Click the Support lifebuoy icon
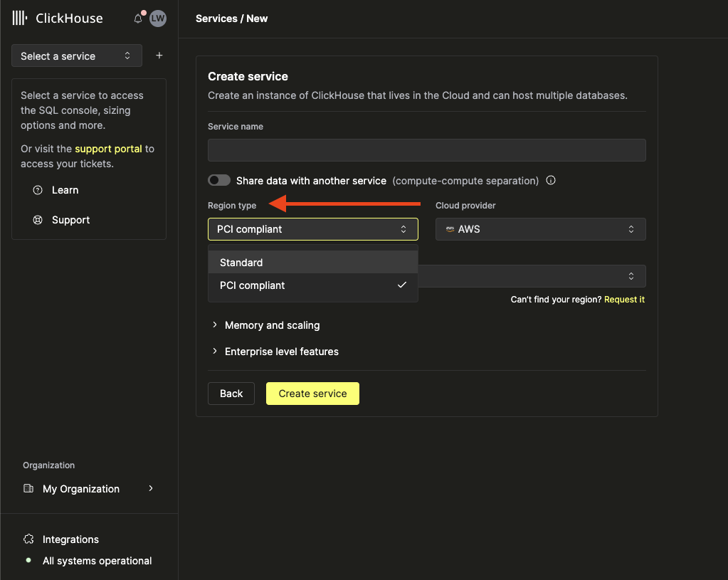Viewport: 728px width, 580px height. pos(38,220)
